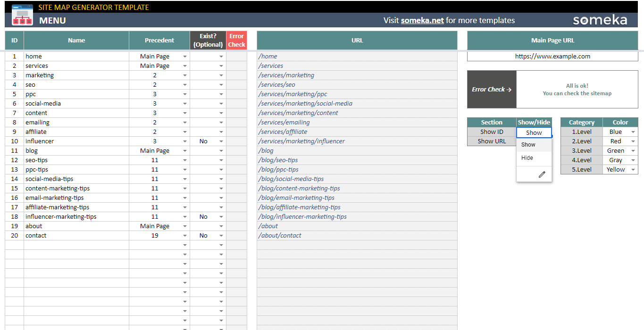Click the Someka brand logo
644x330 pixels.
coord(600,20)
